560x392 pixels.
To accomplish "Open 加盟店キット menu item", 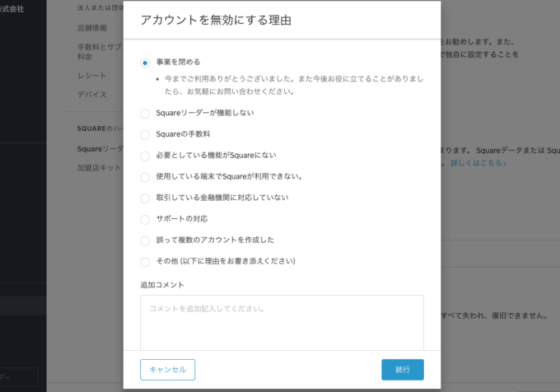I will click(98, 168).
